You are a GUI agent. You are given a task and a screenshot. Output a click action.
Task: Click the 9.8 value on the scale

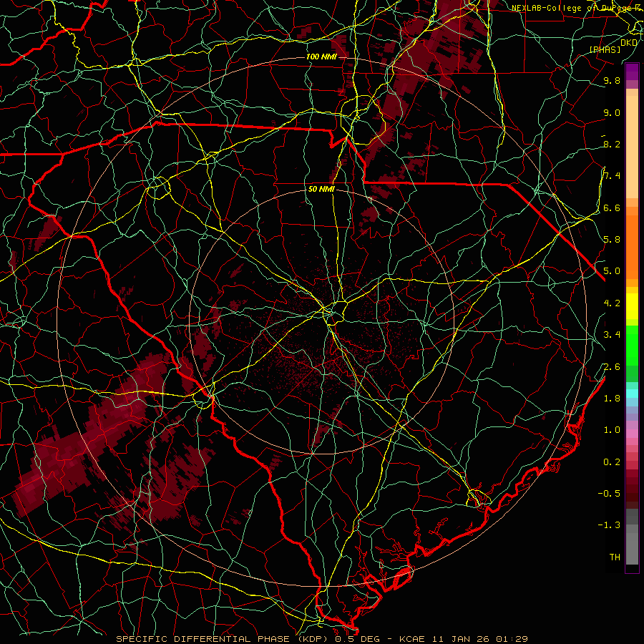click(612, 80)
